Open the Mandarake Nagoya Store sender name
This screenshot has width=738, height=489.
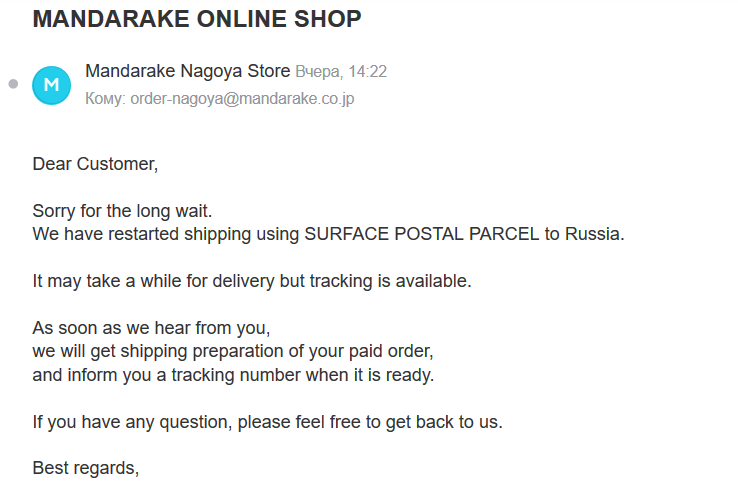point(188,71)
